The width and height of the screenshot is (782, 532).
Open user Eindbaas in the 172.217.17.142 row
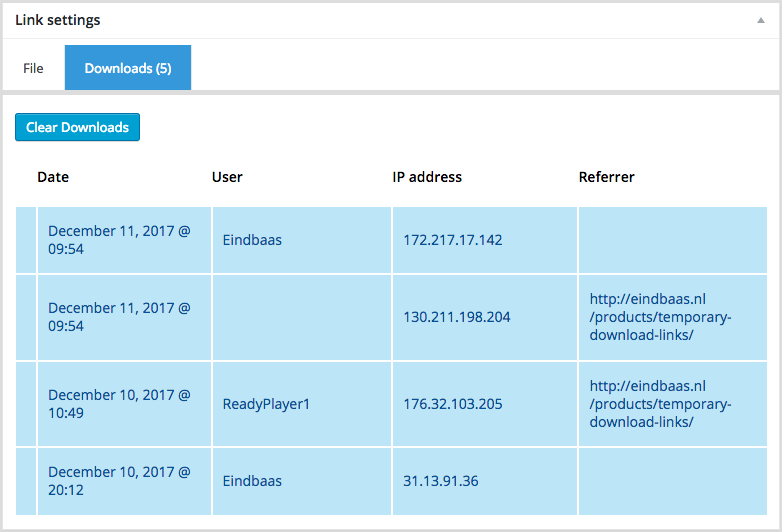point(252,240)
